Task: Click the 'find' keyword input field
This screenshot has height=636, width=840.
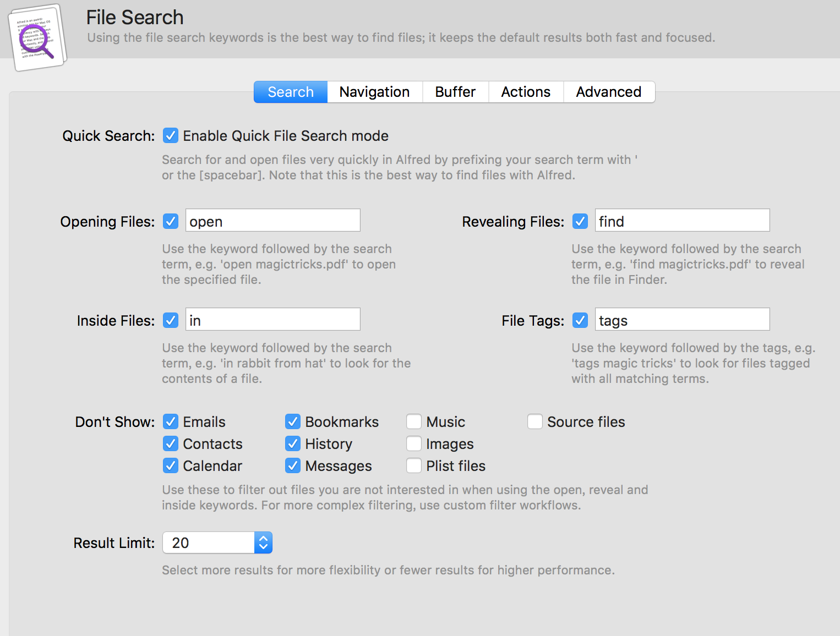Action: point(682,221)
